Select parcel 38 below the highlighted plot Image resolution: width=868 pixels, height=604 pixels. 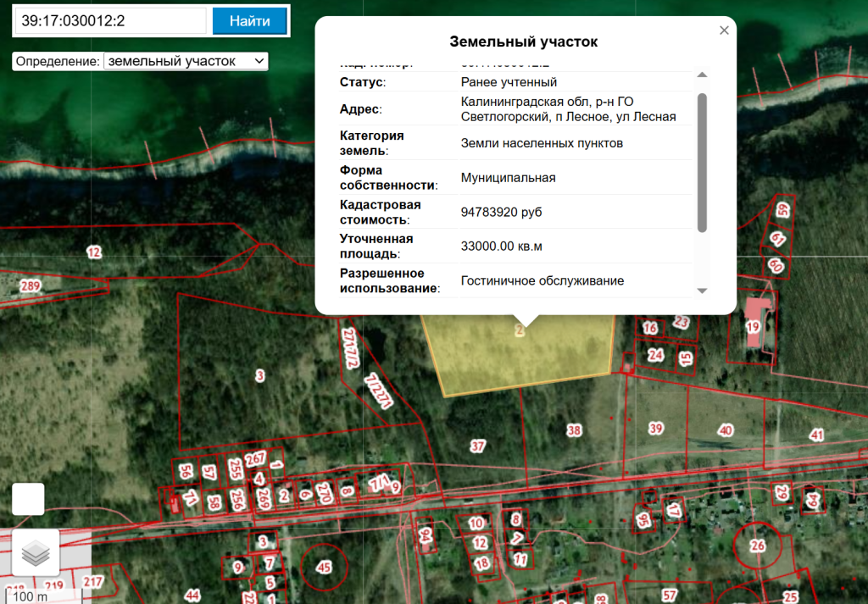click(x=575, y=430)
